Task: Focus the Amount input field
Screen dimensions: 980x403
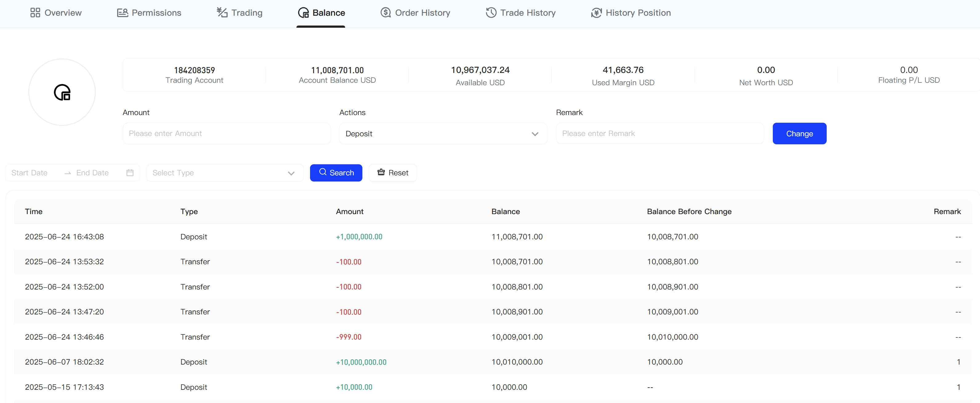Action: [227, 134]
